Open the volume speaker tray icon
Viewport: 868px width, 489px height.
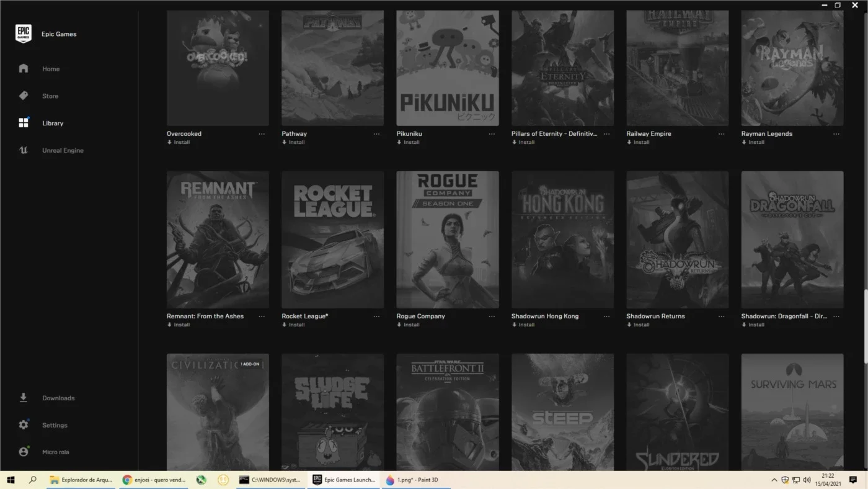click(x=807, y=480)
